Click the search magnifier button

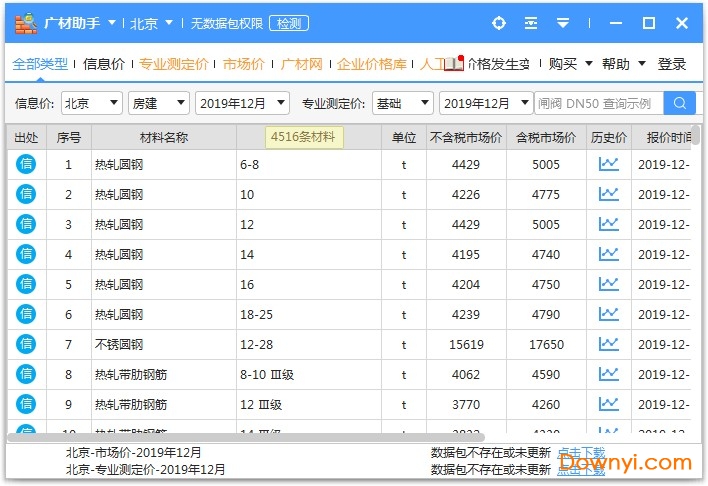pos(680,103)
